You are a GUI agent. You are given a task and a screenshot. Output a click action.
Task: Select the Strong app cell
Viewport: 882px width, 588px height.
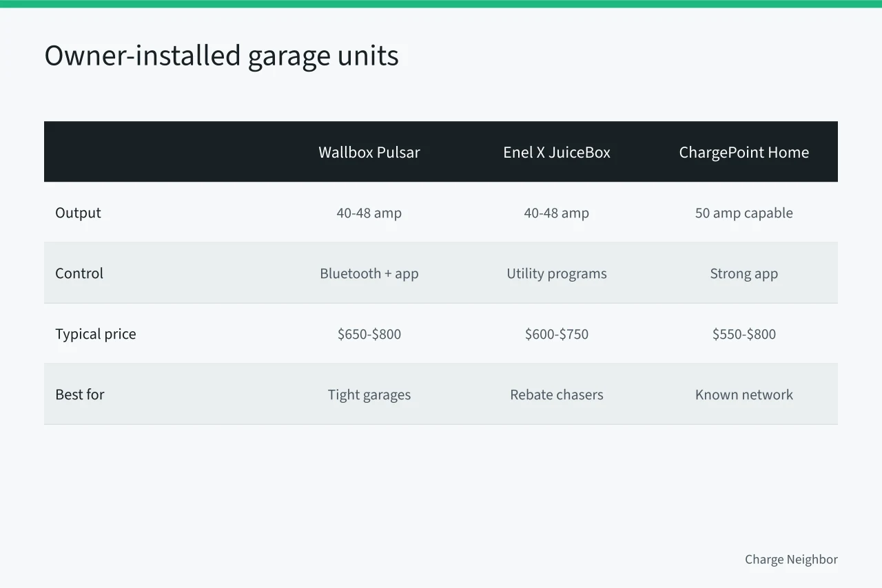coord(744,273)
